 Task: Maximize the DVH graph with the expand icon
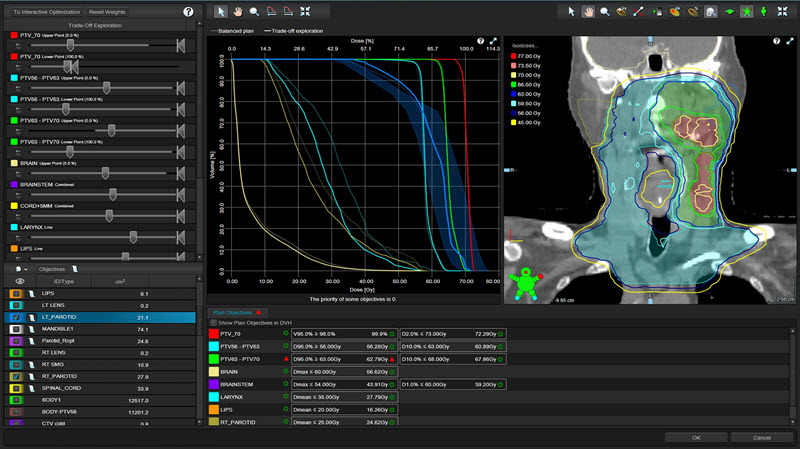[493, 42]
